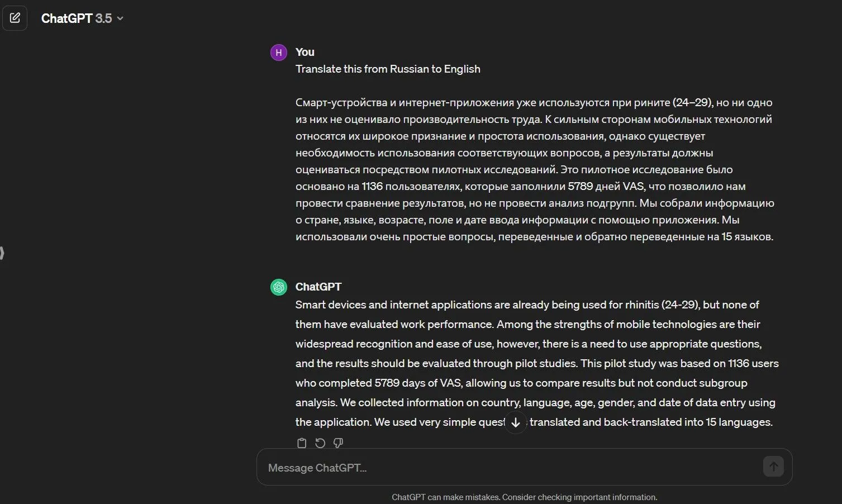Click the send arrow in the message bar
The height and width of the screenshot is (504, 842).
pyautogui.click(x=773, y=466)
